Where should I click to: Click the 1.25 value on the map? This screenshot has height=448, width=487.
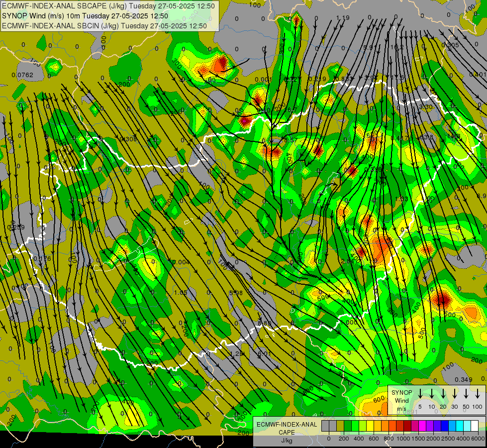click(236, 353)
